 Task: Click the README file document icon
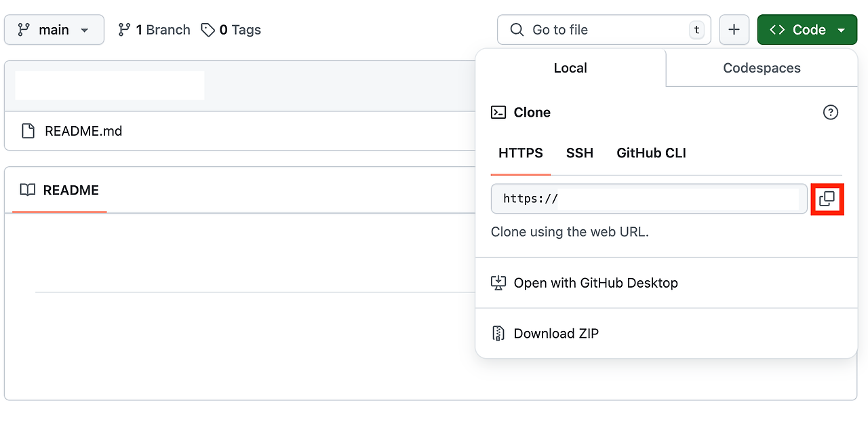pyautogui.click(x=28, y=130)
